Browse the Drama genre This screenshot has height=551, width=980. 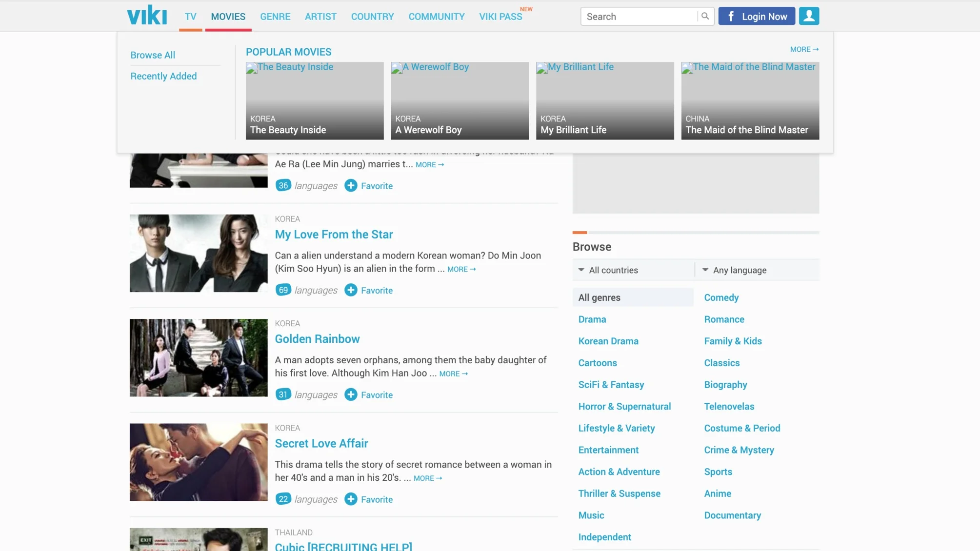592,319
